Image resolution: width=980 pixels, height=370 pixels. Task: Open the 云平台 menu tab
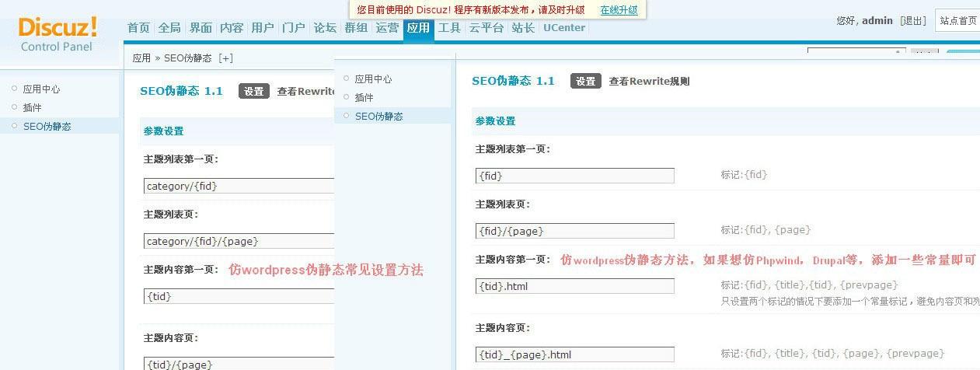coord(486,28)
